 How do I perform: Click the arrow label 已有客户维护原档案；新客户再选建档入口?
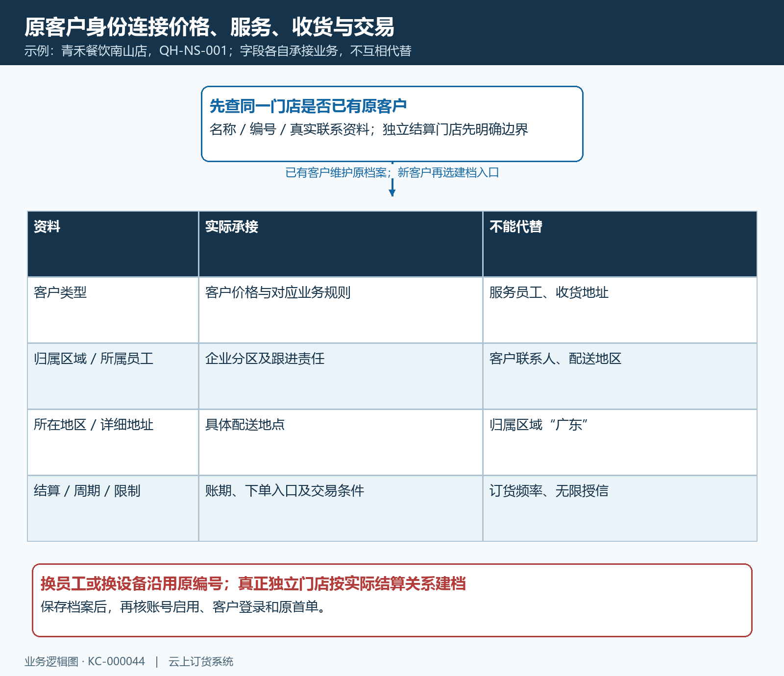click(392, 172)
